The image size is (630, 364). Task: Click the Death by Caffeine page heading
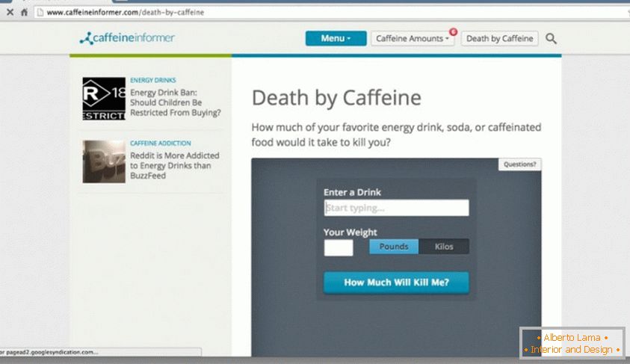(x=337, y=98)
